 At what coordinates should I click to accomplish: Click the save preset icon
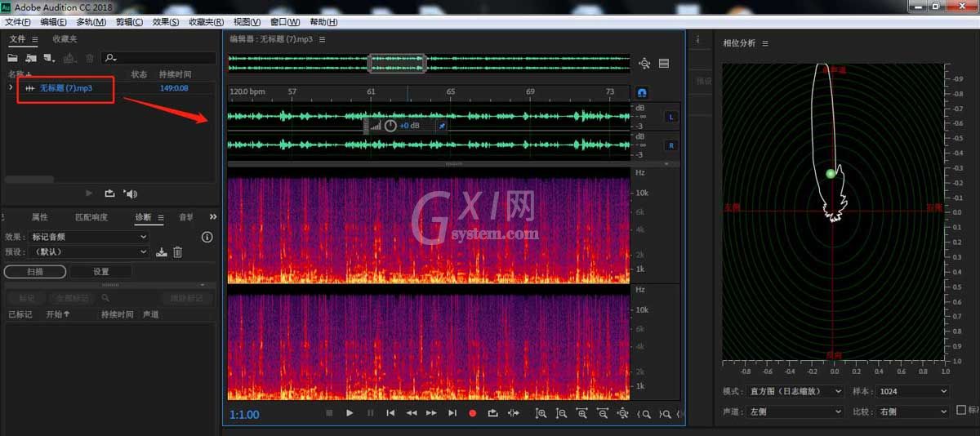[x=162, y=252]
